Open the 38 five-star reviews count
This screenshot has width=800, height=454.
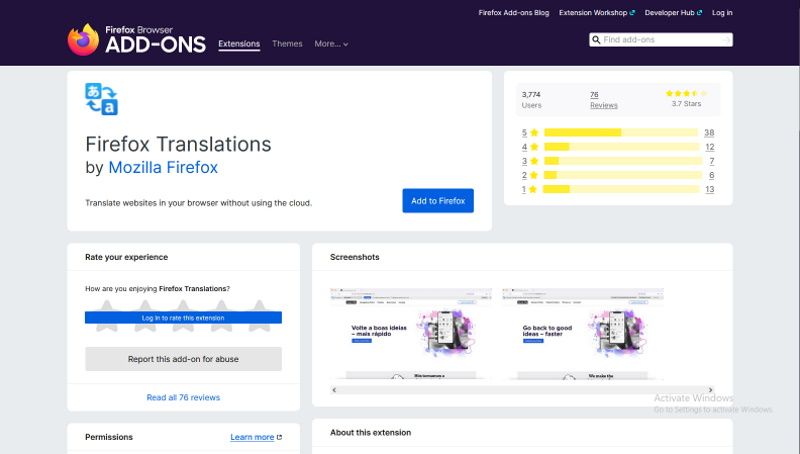[709, 133]
